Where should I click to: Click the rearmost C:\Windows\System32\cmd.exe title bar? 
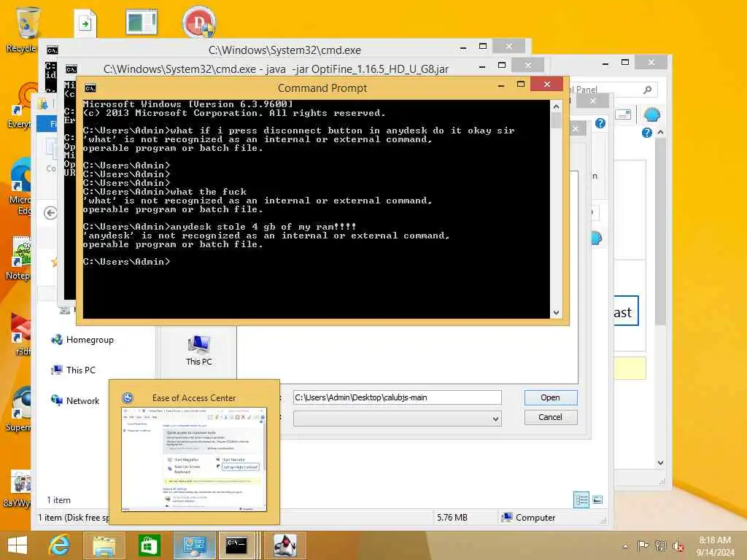285,50
